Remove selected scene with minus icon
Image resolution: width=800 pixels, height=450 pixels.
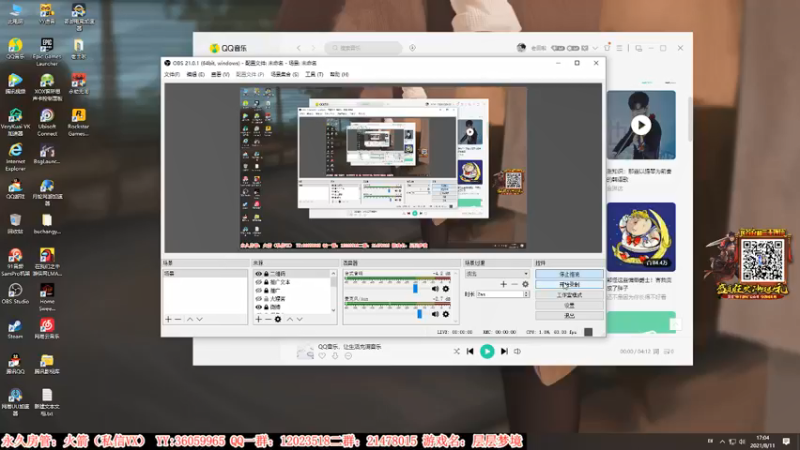tap(178, 319)
